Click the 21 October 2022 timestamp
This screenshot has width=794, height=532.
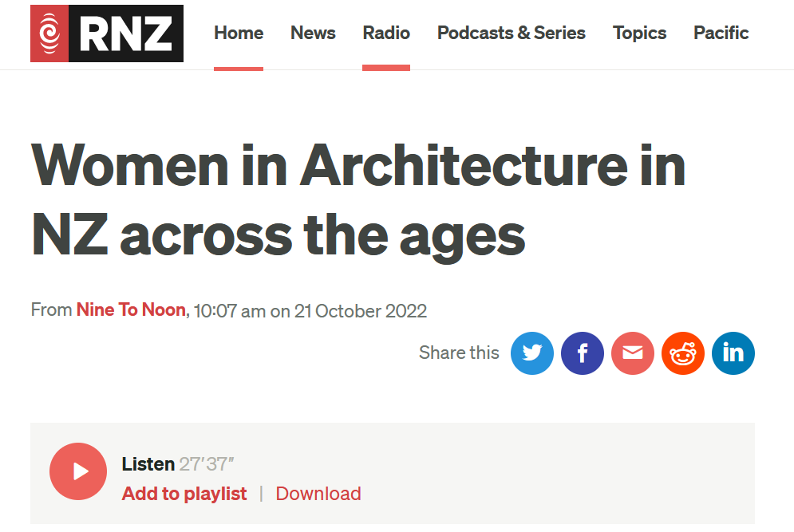click(361, 311)
